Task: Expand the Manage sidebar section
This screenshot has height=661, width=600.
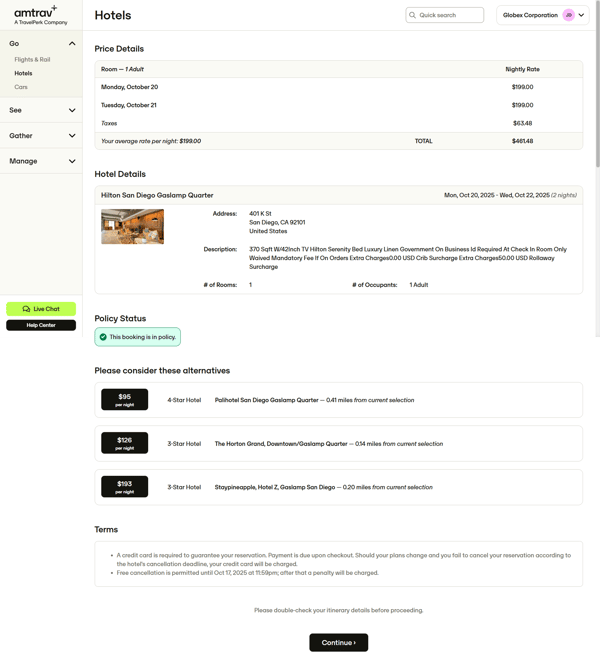Action: click(72, 161)
